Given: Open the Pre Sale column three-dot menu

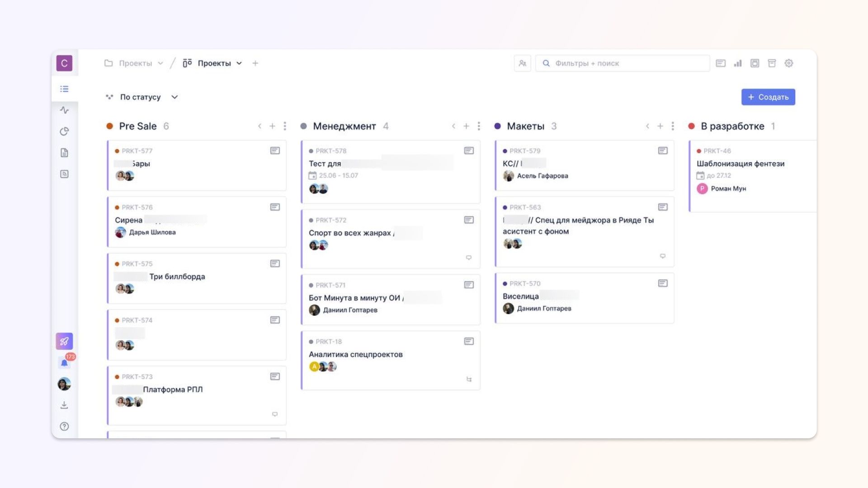Looking at the screenshot, I should (285, 126).
